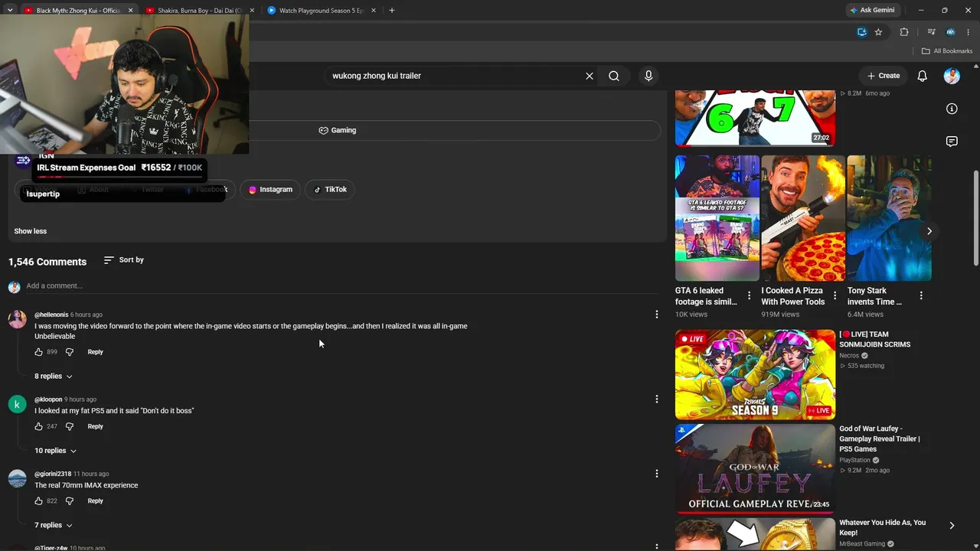980x551 pixels.
Task: Like the comment by @kloopon
Action: [39, 426]
